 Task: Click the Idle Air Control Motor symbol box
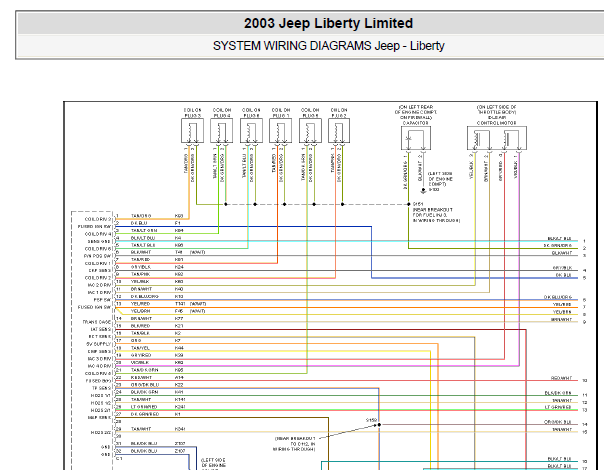tap(497, 138)
